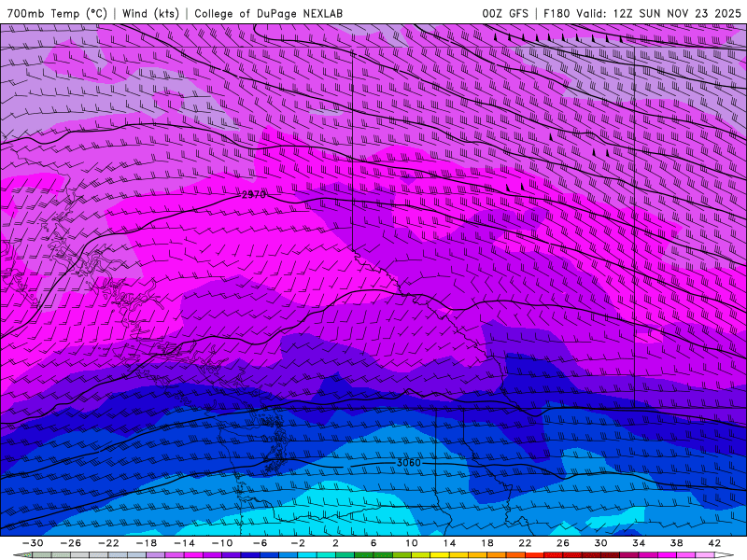This screenshot has width=747, height=560.
Task: Click the 30 value on the color scale
Action: [600, 543]
